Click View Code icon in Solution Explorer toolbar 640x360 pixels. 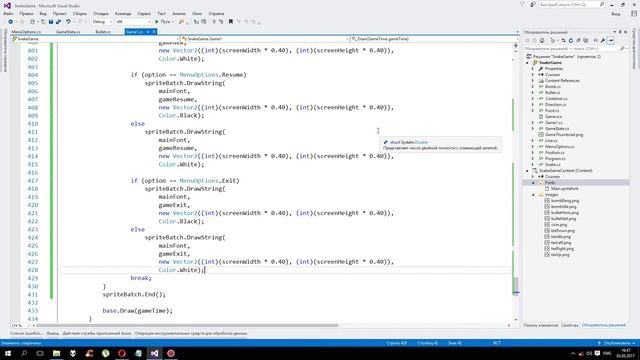[x=596, y=40]
